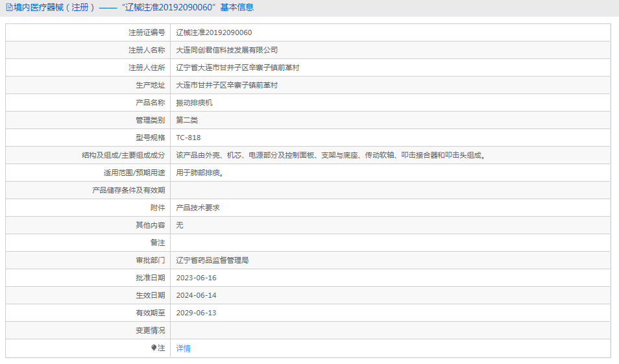This screenshot has height=364, width=619.
Task: Click the structure composition description text
Action: tap(331, 155)
